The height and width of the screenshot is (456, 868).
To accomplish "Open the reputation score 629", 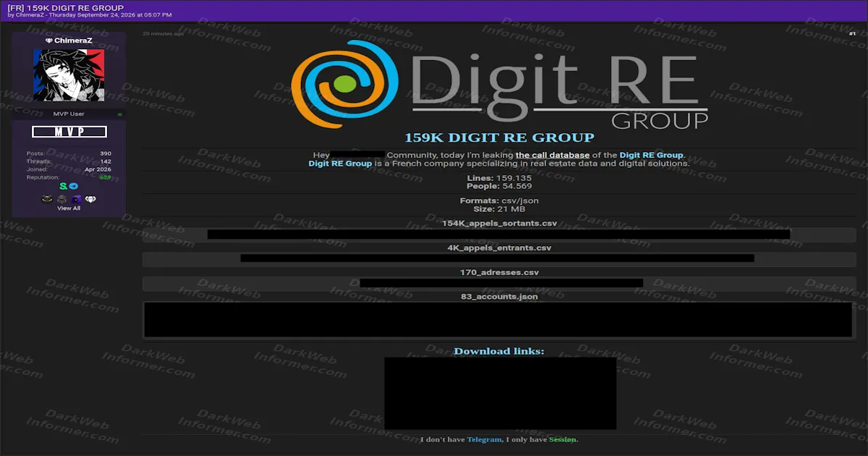I will 105,177.
